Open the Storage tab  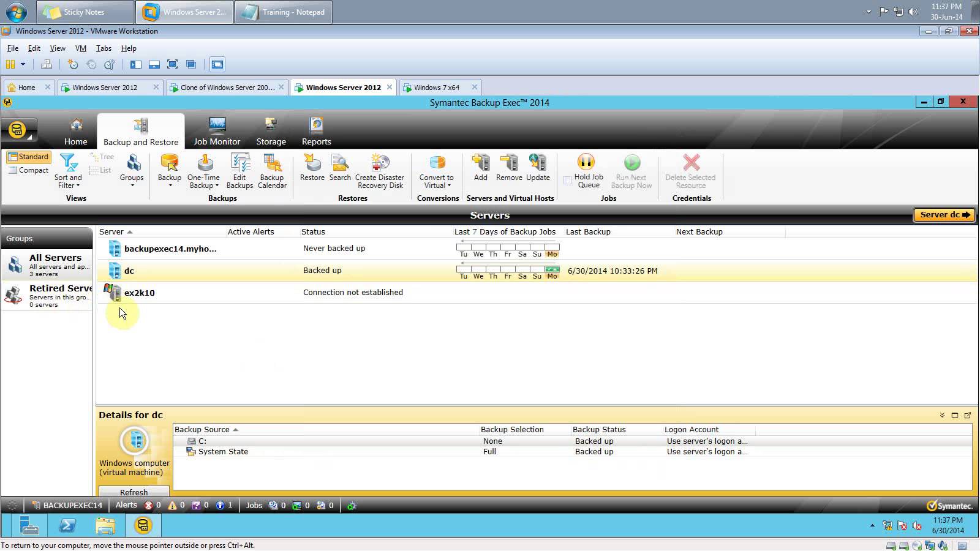pyautogui.click(x=271, y=132)
